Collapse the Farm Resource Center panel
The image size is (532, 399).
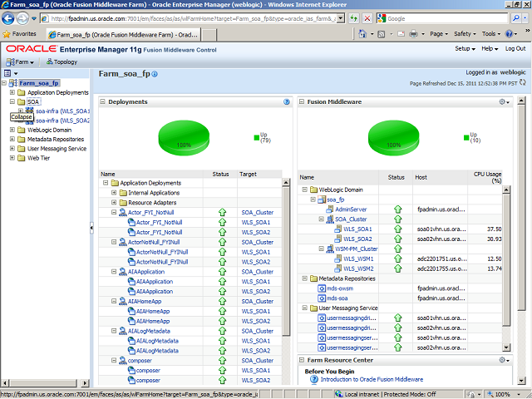tap(301, 360)
